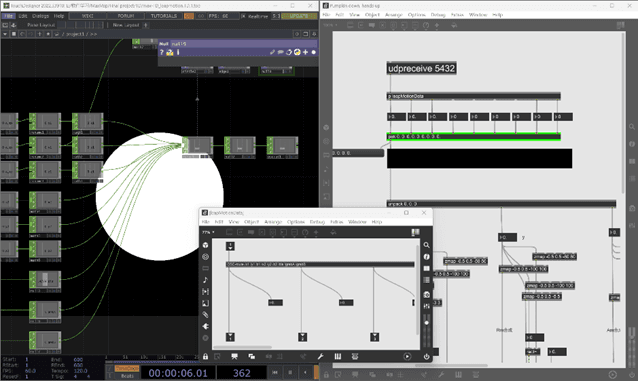Click the WIKI button in TouchDesigner
638x381 pixels.
point(87,16)
